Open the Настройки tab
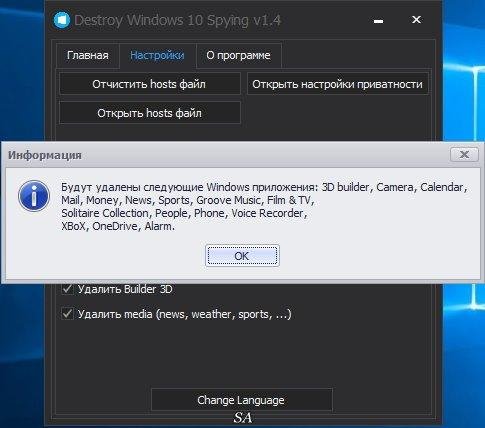 click(x=157, y=55)
